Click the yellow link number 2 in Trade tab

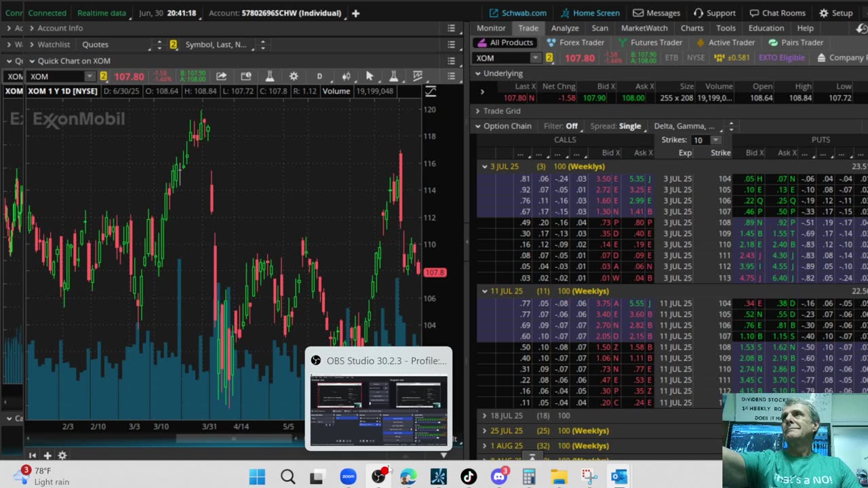click(549, 58)
